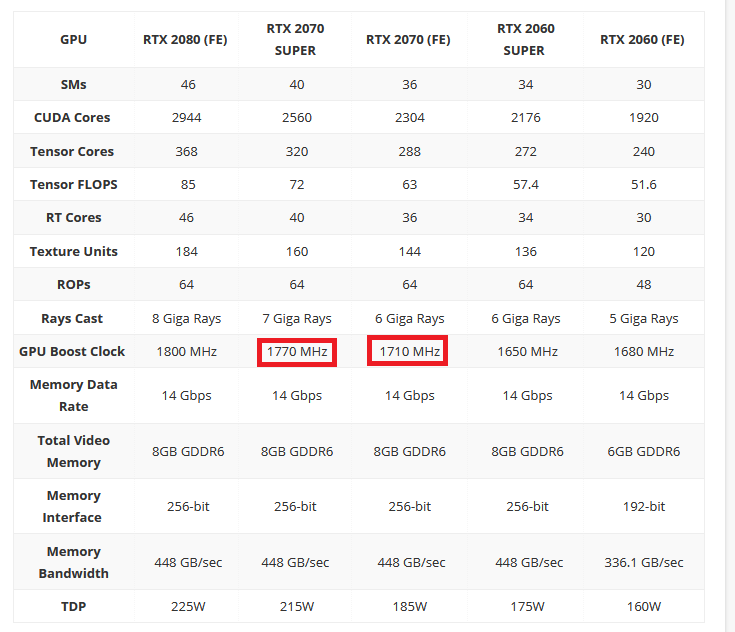
Task: Click the 160 Texture Units value
Action: coord(297,251)
